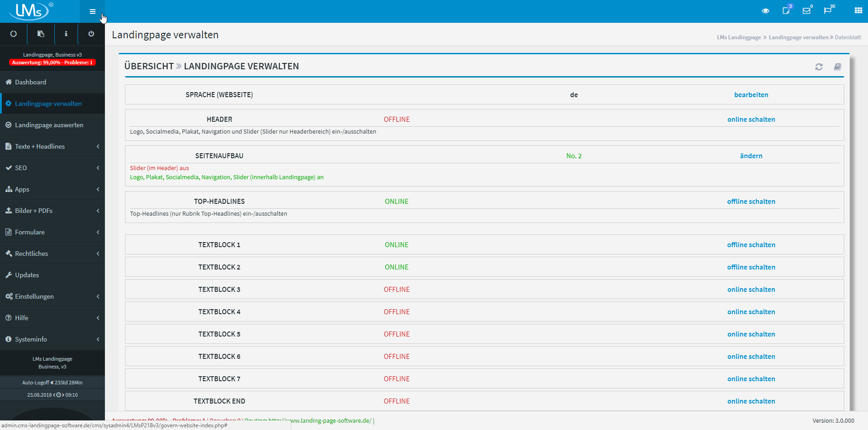Click the info icon in the sidebar toolbar
This screenshot has width=868, height=430.
pos(66,34)
